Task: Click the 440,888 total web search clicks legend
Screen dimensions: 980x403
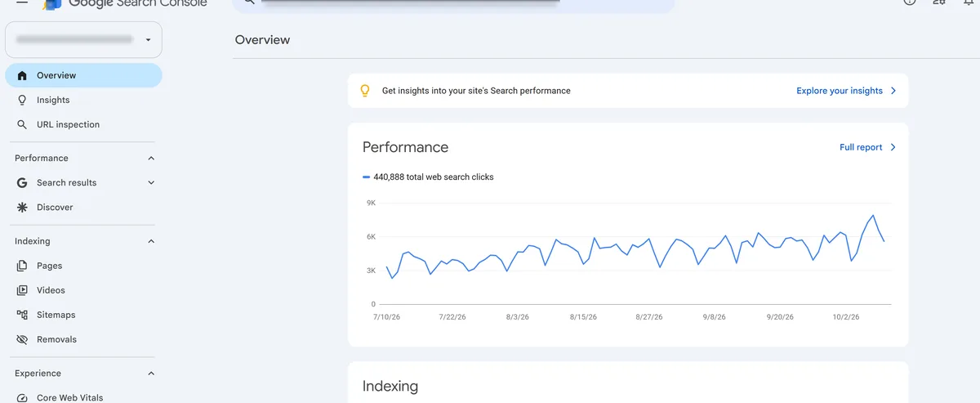Action: coord(428,177)
